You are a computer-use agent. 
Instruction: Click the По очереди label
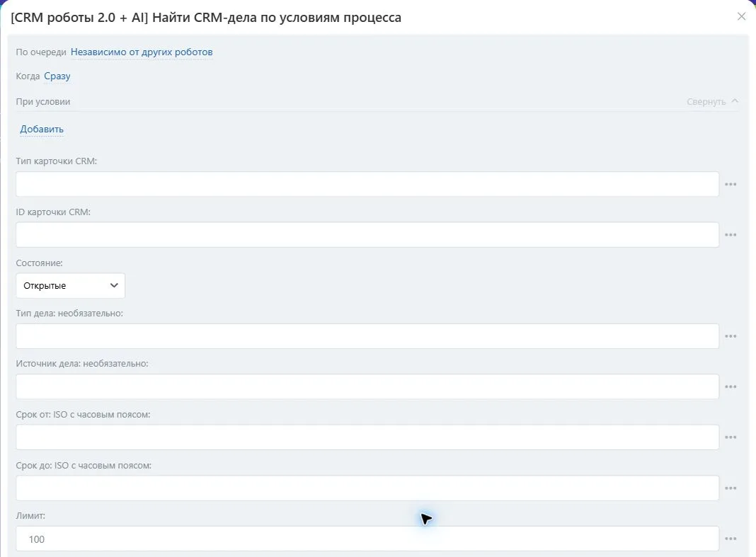(x=41, y=52)
